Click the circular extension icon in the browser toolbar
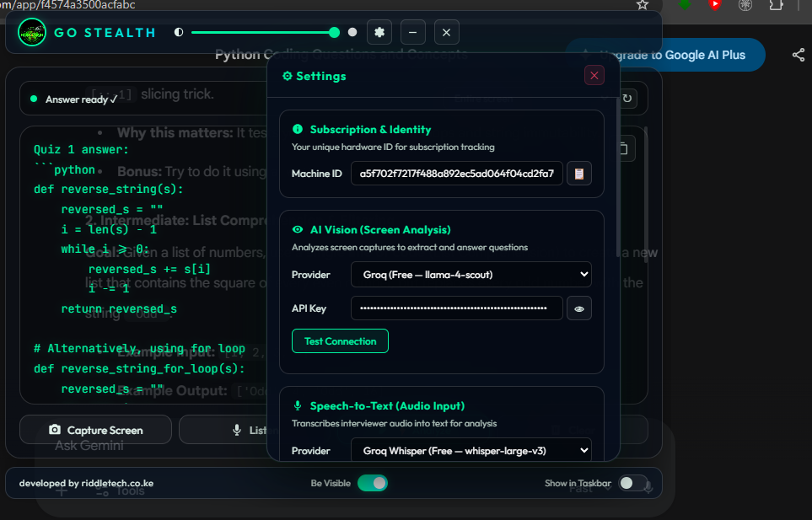This screenshot has width=812, height=520. (745, 5)
